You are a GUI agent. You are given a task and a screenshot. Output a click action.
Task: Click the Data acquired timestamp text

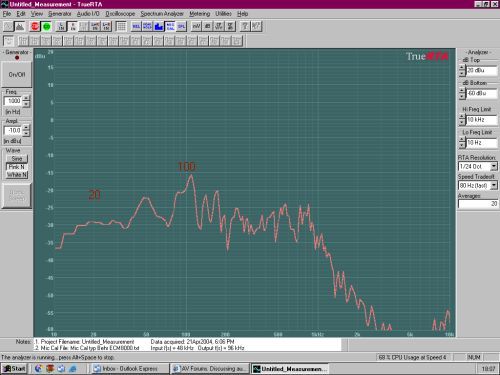click(192, 342)
